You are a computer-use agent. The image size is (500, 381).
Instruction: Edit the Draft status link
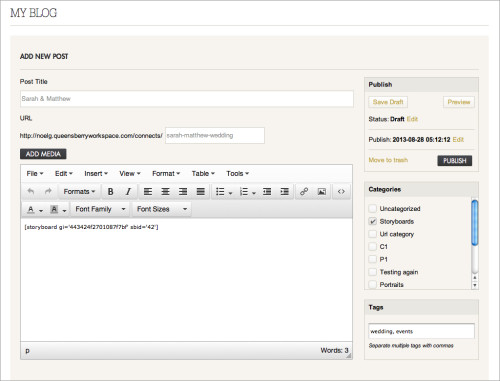tap(412, 119)
